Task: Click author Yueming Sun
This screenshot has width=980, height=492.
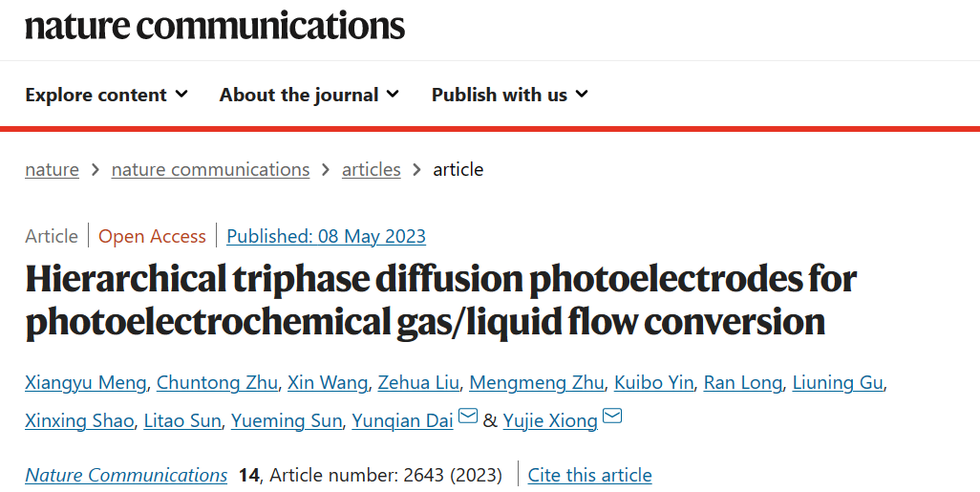Action: (x=287, y=420)
